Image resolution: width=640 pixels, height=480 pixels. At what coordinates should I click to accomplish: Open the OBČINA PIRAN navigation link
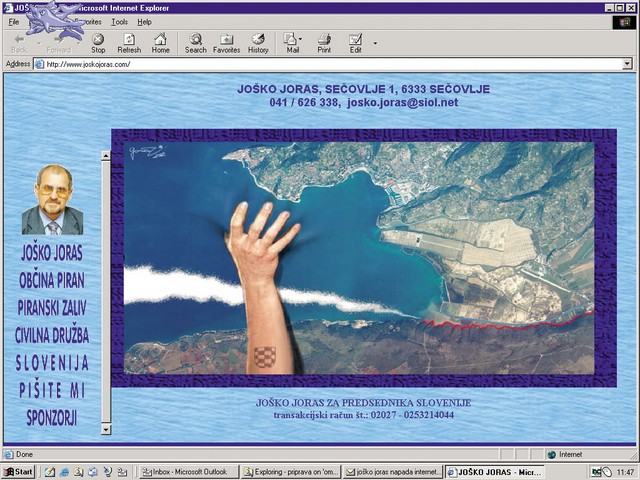pyautogui.click(x=52, y=280)
